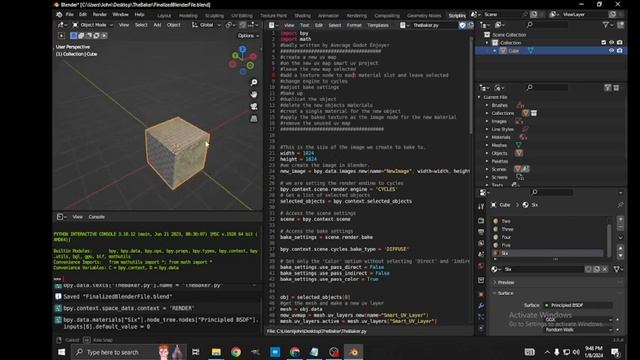Viewport: 640px width, 360px height.
Task: Click the Blender logo in menu bar
Action: tap(59, 14)
